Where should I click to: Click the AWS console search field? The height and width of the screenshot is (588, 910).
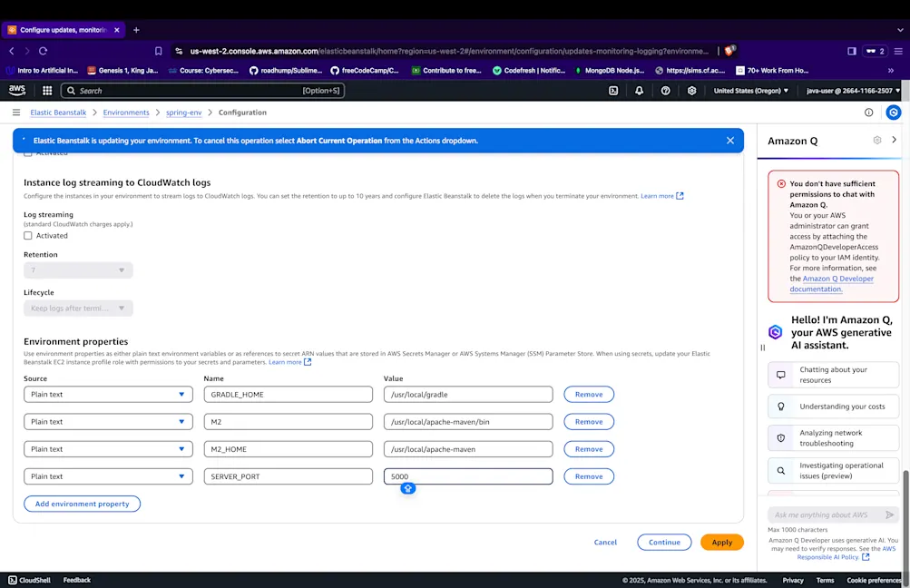click(x=202, y=91)
